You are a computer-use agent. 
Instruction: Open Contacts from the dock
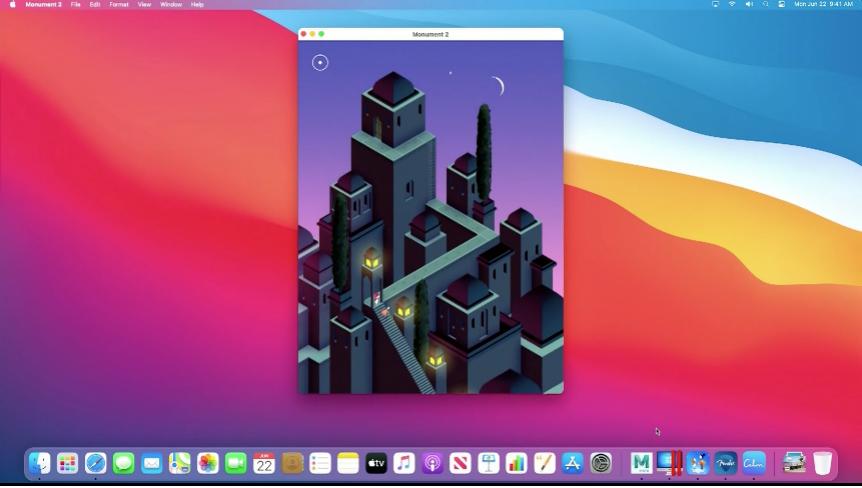[x=292, y=463]
